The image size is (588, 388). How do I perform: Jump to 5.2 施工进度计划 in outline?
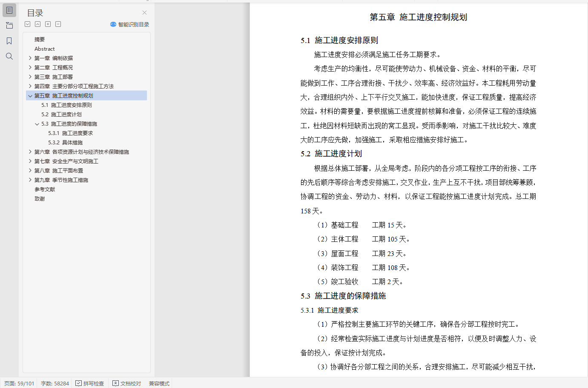coord(61,114)
